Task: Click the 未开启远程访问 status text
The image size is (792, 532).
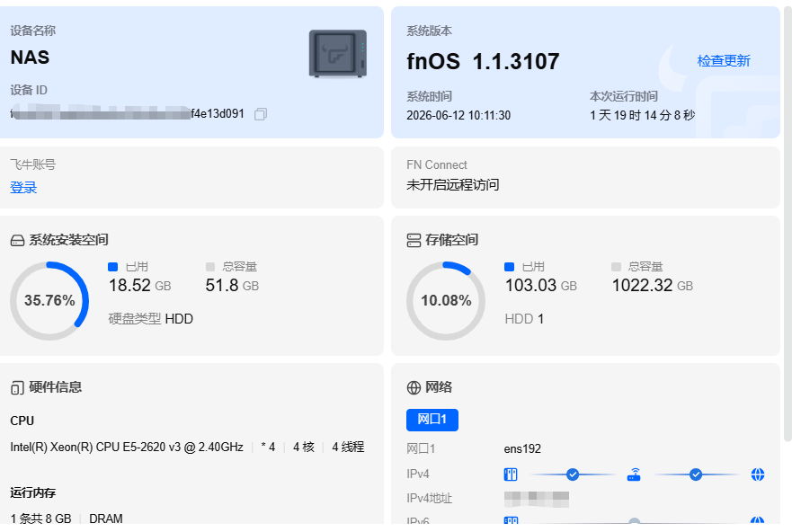Action: click(452, 185)
